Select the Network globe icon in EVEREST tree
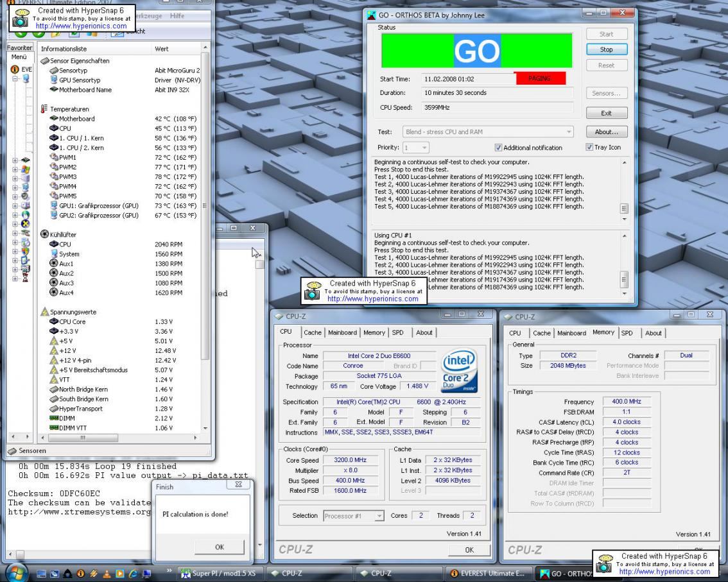The width and height of the screenshot is (728, 582). click(x=26, y=215)
